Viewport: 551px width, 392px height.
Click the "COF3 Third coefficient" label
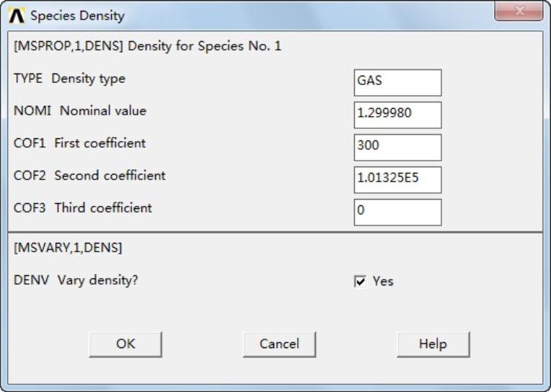tap(83, 208)
